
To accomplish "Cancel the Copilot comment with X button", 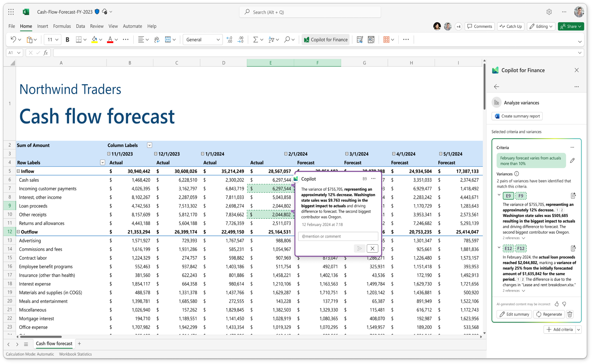I will (x=372, y=248).
